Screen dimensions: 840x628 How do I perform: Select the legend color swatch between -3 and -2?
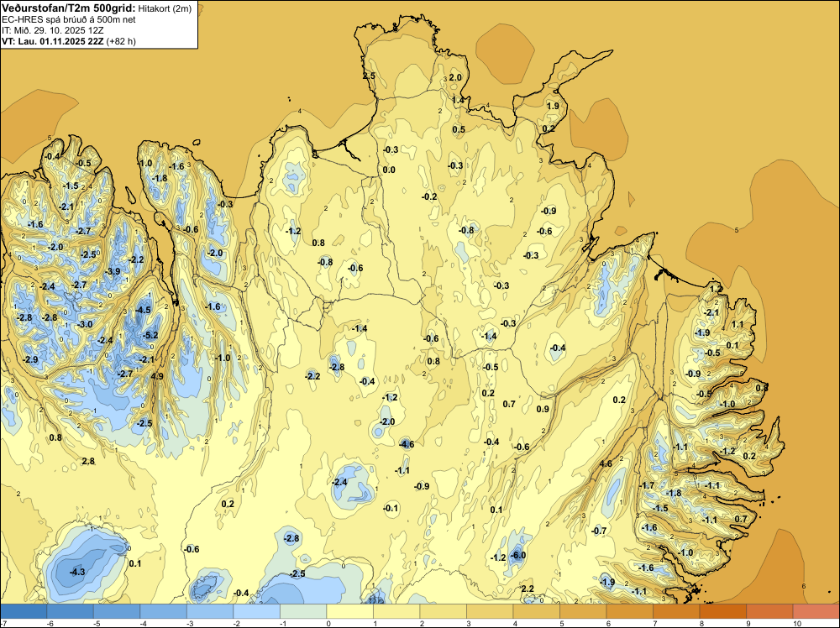click(x=209, y=611)
